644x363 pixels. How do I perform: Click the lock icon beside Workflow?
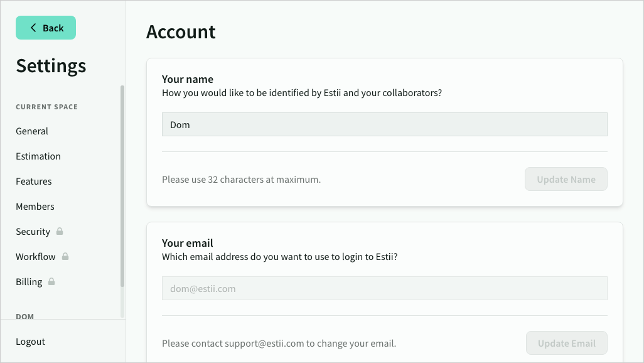coord(65,256)
